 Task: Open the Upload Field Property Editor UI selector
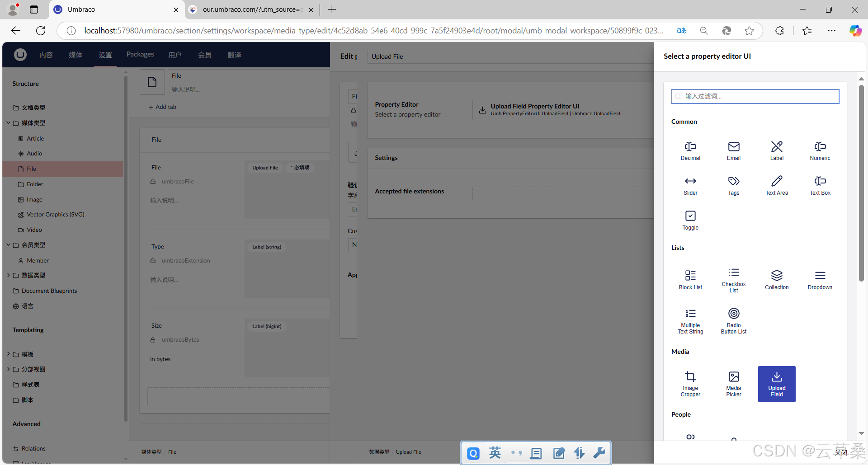[562, 110]
